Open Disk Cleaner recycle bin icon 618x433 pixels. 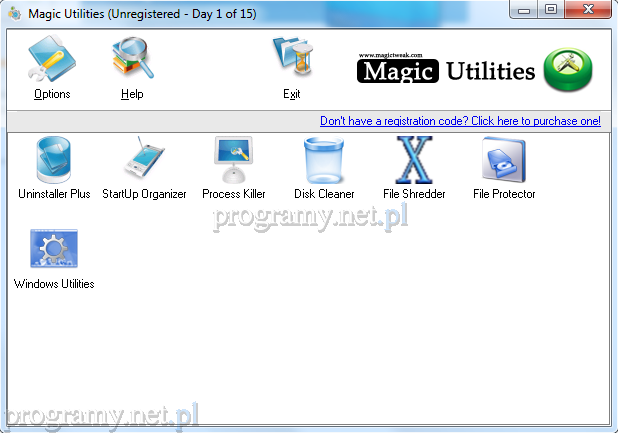324,161
